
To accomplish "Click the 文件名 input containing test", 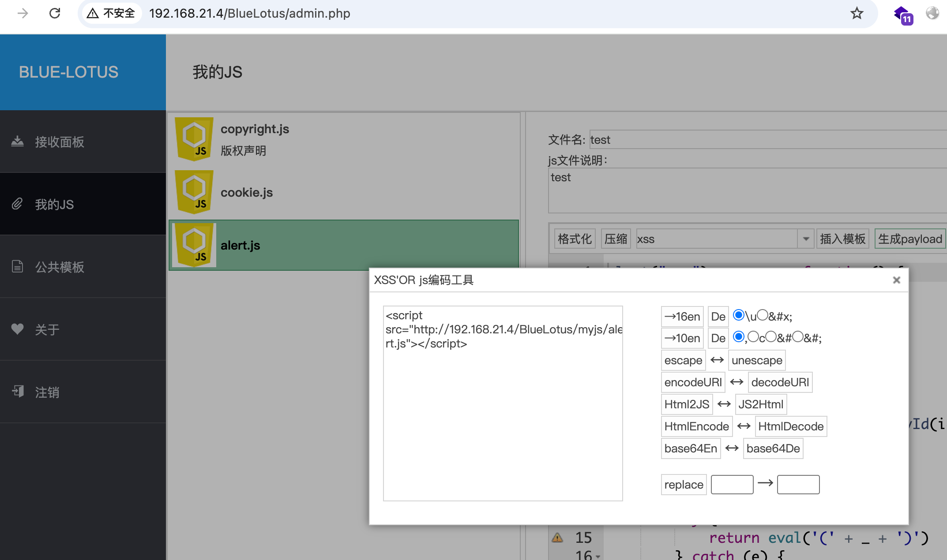I will (768, 139).
